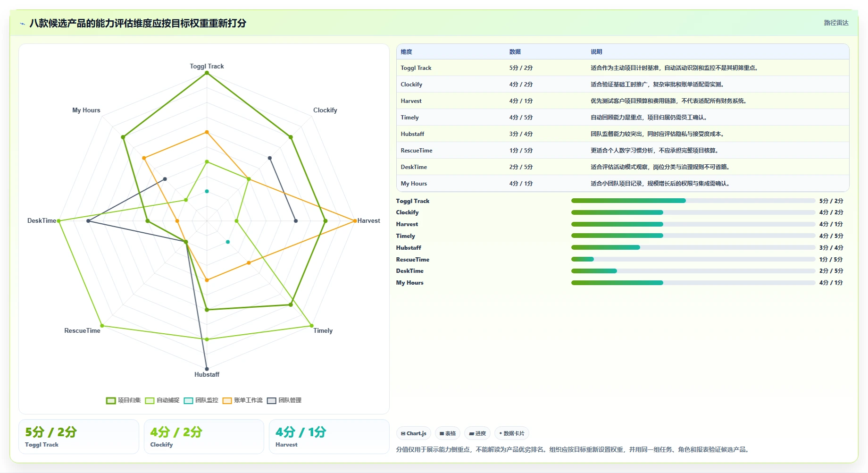Click Timely's 4分 / 5分 table cell
This screenshot has width=868, height=473.
click(521, 118)
